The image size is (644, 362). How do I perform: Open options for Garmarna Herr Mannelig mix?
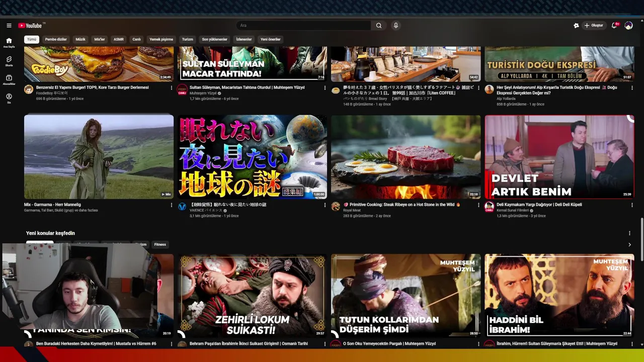(171, 205)
